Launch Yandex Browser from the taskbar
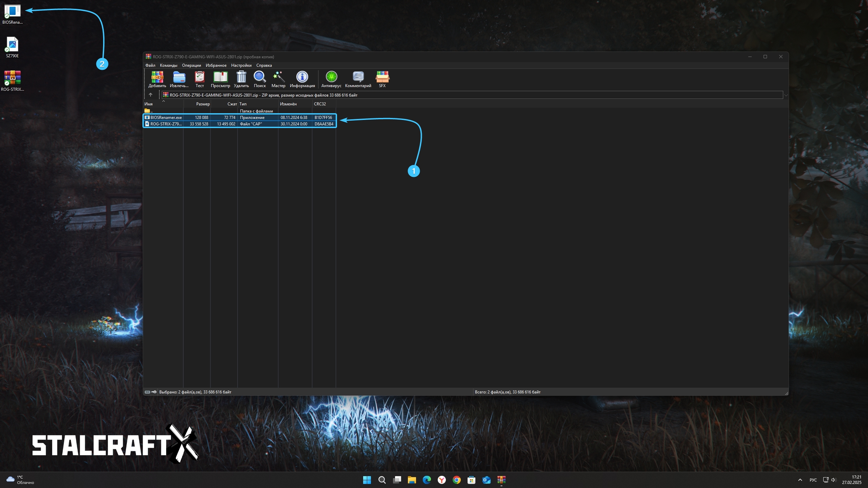The height and width of the screenshot is (488, 868). [x=441, y=480]
